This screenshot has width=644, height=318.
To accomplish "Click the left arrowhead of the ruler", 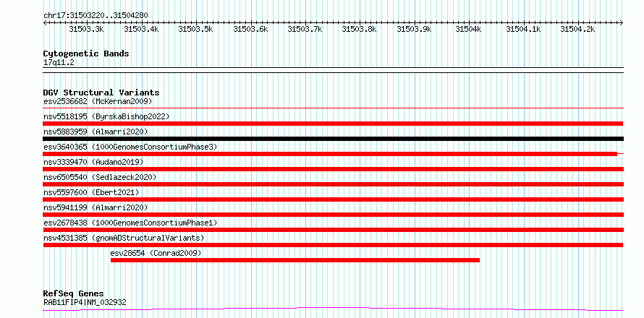I will pos(45,23).
